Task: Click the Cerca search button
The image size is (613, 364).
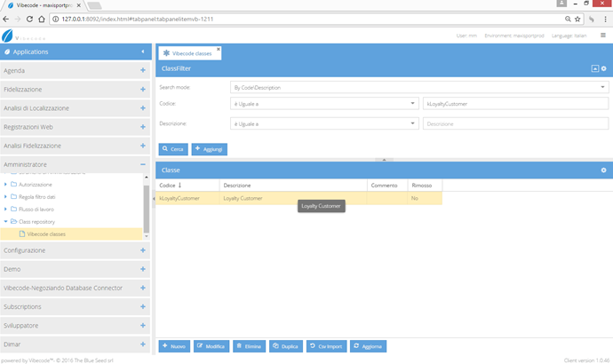Action: click(x=172, y=149)
